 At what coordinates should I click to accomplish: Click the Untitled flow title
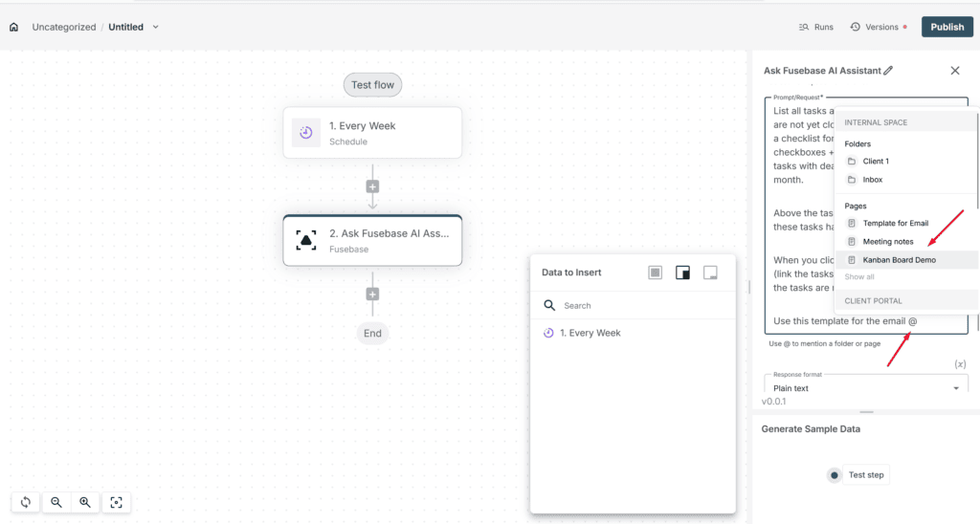point(125,27)
